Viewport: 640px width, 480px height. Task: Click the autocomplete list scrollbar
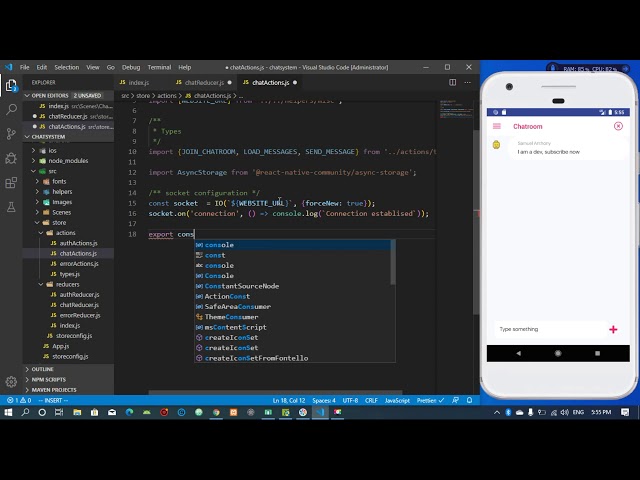(393, 262)
